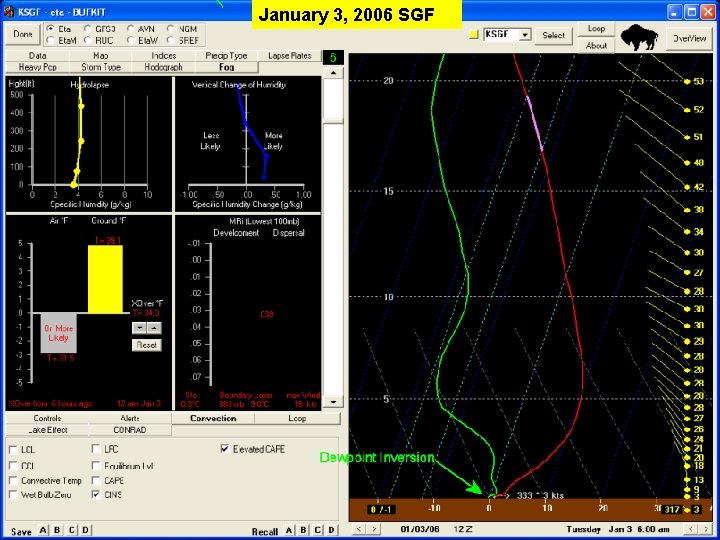This screenshot has width=720, height=540.
Task: Click scrollbar up arrow under green number
Action: [333, 73]
